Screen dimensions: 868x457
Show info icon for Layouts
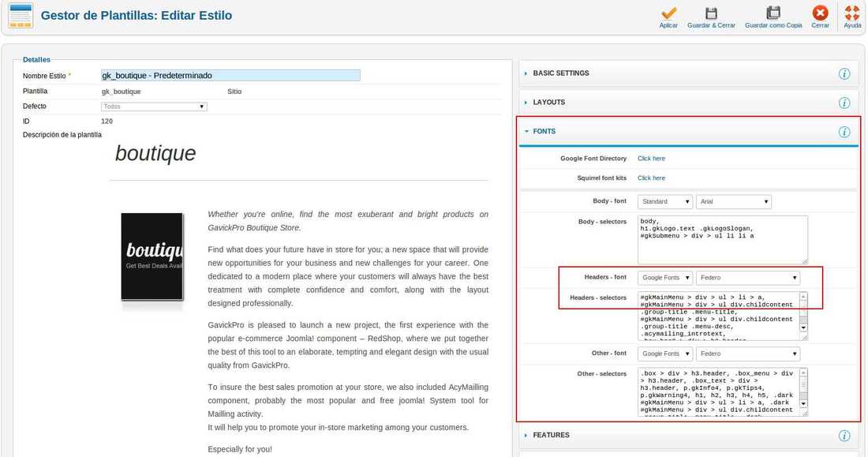(x=844, y=103)
